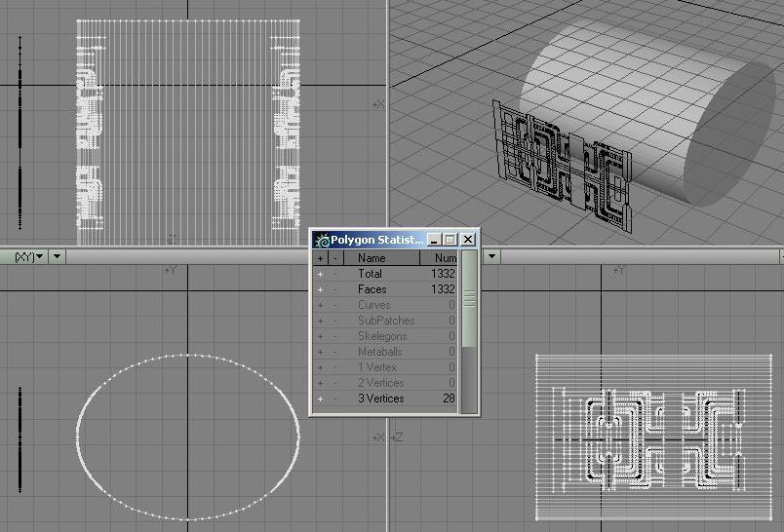This screenshot has height=532, width=784.
Task: Click the plus icon beside Metaballs
Action: click(320, 352)
